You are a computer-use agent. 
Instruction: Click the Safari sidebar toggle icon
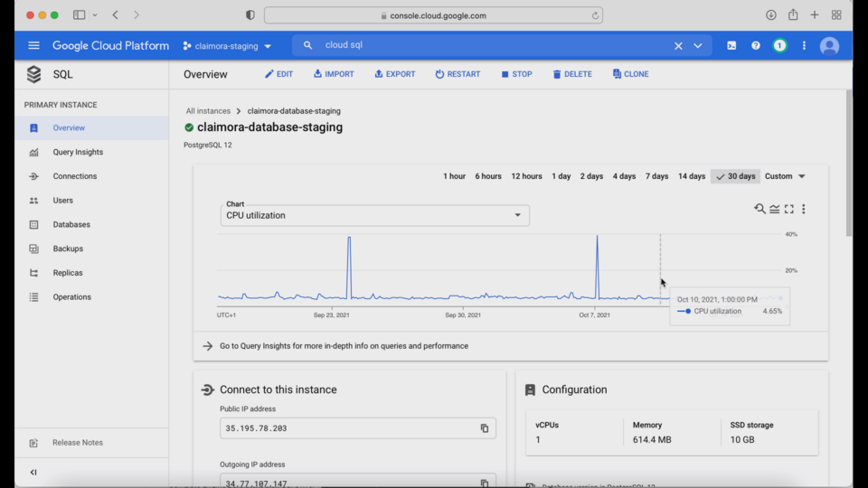pos(80,15)
